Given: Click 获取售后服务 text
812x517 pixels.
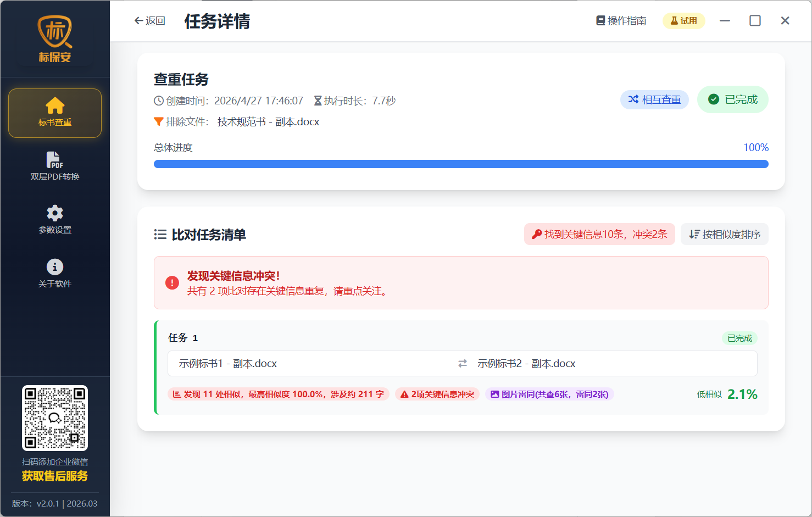Looking at the screenshot, I should (x=55, y=476).
